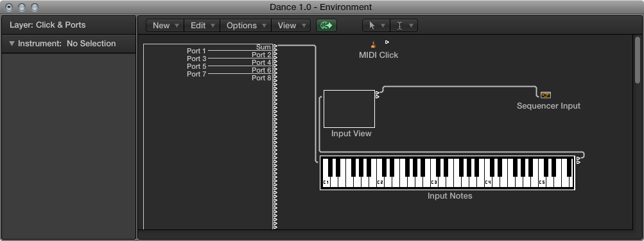The height and width of the screenshot is (241, 644).
Task: Click the Port 8 output triangle
Action: (x=275, y=78)
